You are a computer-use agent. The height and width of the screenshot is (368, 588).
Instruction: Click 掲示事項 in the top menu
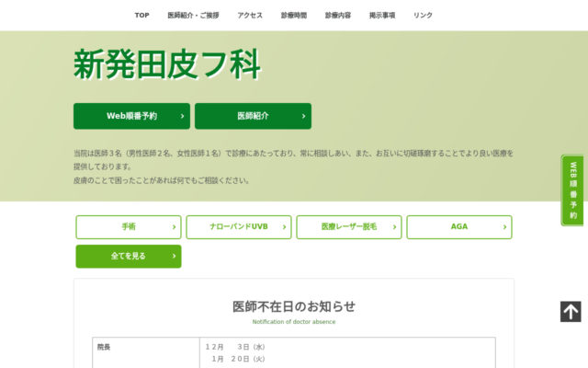pos(382,16)
